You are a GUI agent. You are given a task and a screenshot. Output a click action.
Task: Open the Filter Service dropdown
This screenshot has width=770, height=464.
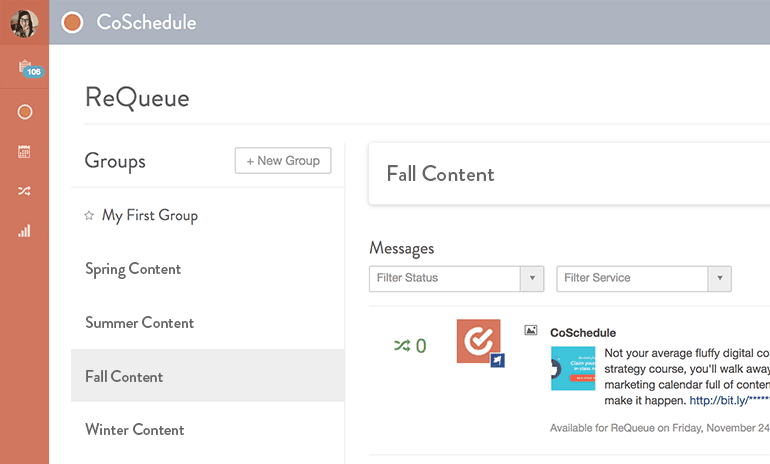(x=644, y=278)
